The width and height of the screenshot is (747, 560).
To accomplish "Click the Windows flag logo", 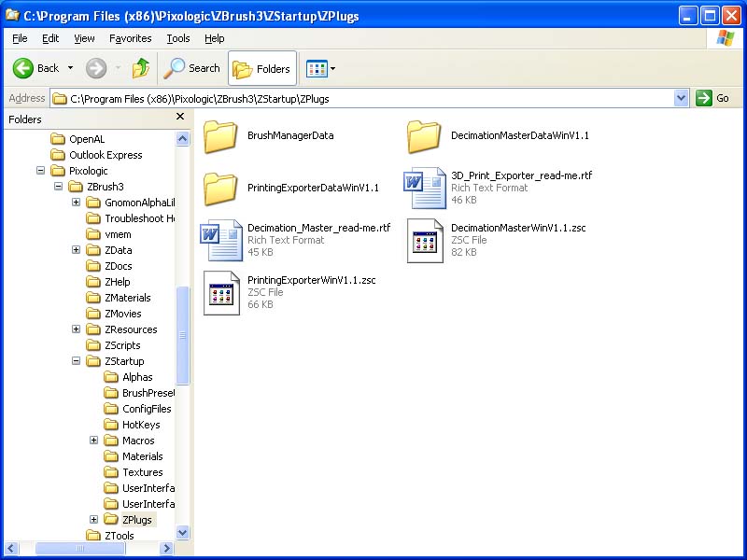I will pyautogui.click(x=725, y=38).
